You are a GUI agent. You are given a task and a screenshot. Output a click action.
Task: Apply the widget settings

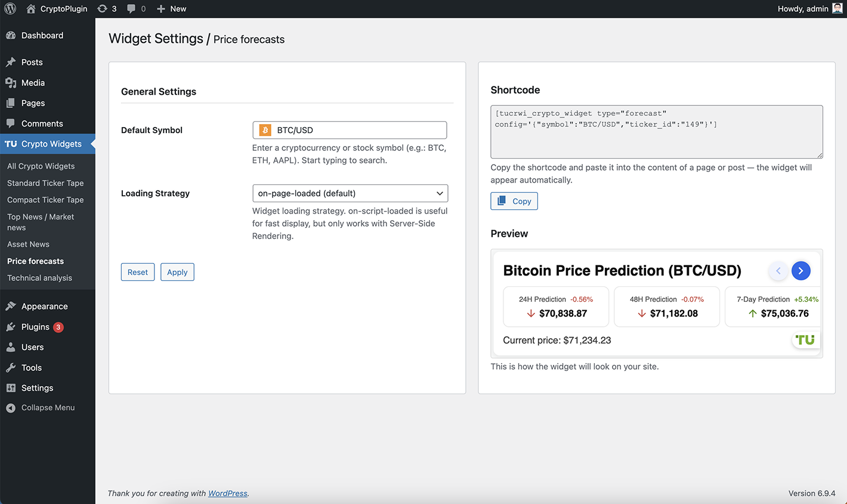click(x=177, y=271)
